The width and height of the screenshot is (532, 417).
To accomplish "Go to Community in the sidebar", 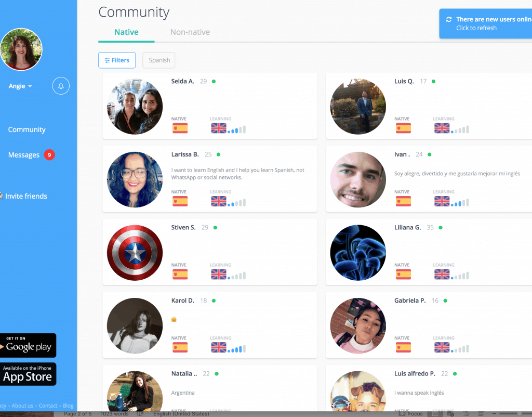I will (x=27, y=129).
